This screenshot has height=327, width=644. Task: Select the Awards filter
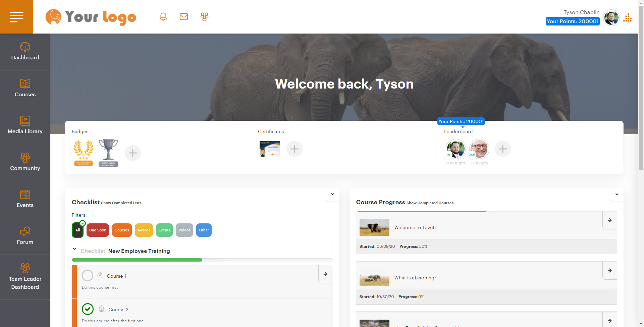144,230
